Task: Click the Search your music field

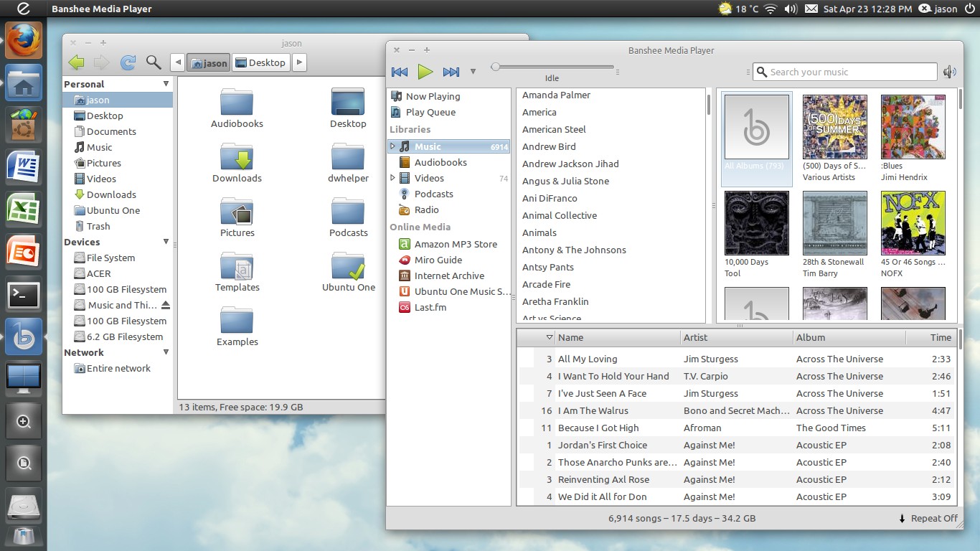Action: [x=844, y=72]
